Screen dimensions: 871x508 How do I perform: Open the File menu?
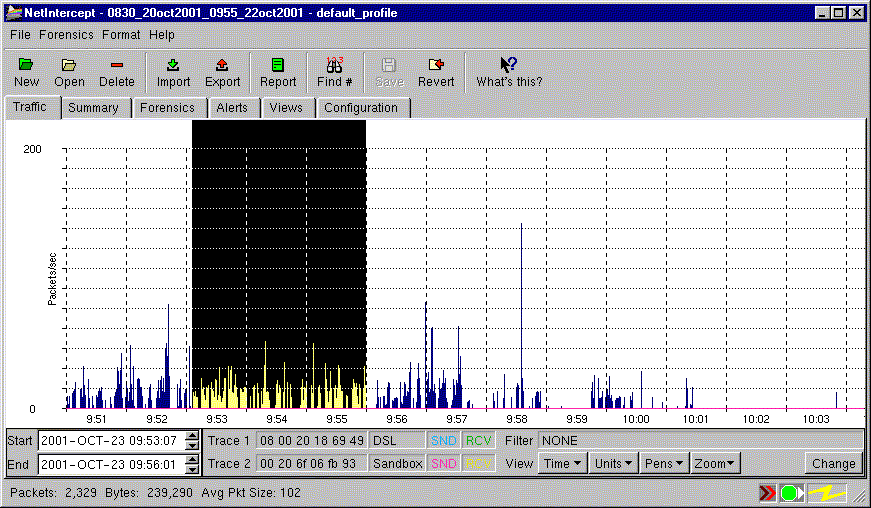[x=21, y=35]
